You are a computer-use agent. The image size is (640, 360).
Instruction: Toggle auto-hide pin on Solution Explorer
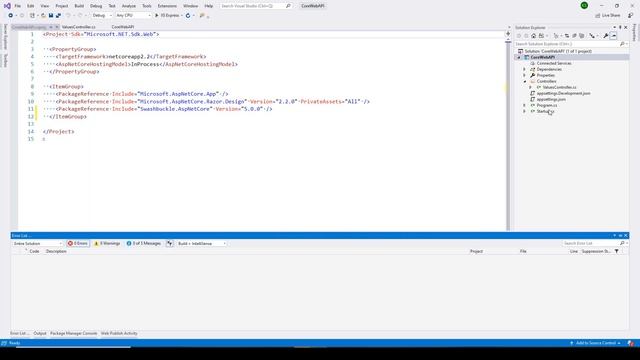[x=620, y=27]
